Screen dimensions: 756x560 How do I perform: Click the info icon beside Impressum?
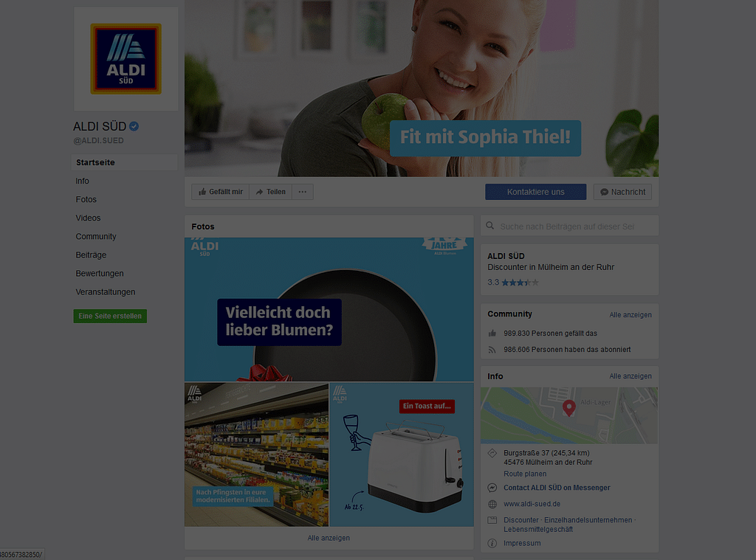pyautogui.click(x=492, y=543)
